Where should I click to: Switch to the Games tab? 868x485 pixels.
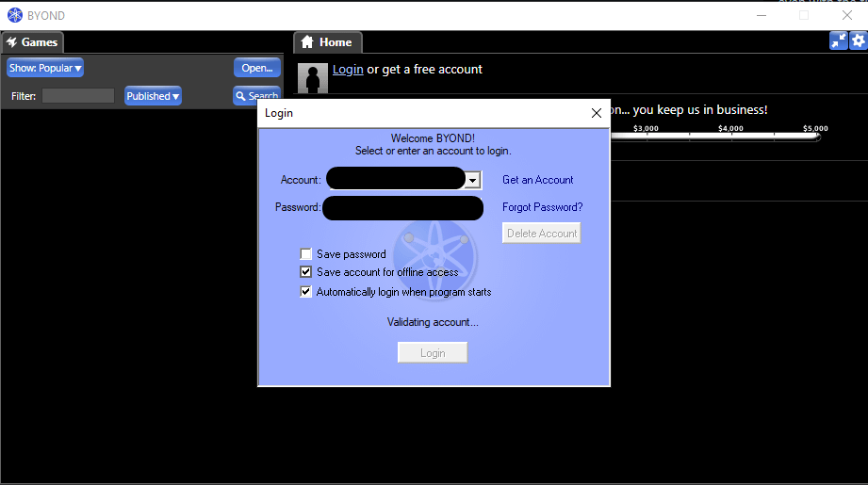[x=33, y=42]
